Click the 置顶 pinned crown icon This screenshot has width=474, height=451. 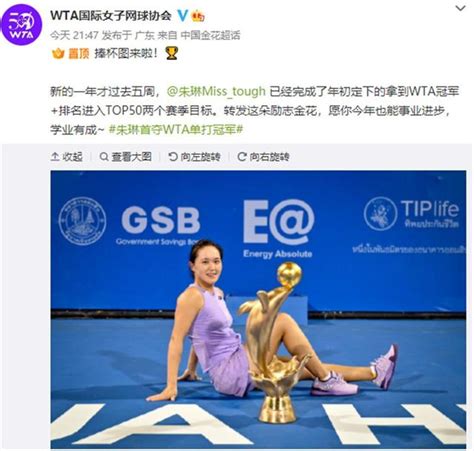[x=58, y=53]
